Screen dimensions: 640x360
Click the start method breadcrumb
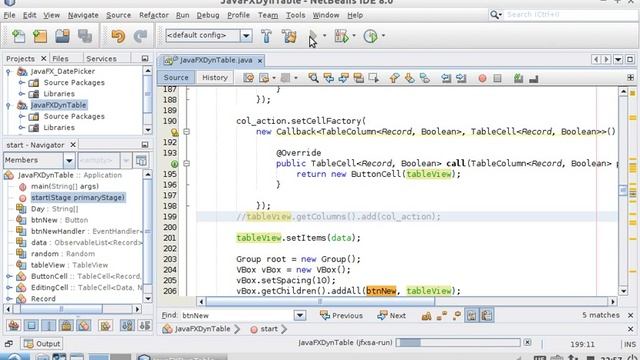(x=264, y=329)
